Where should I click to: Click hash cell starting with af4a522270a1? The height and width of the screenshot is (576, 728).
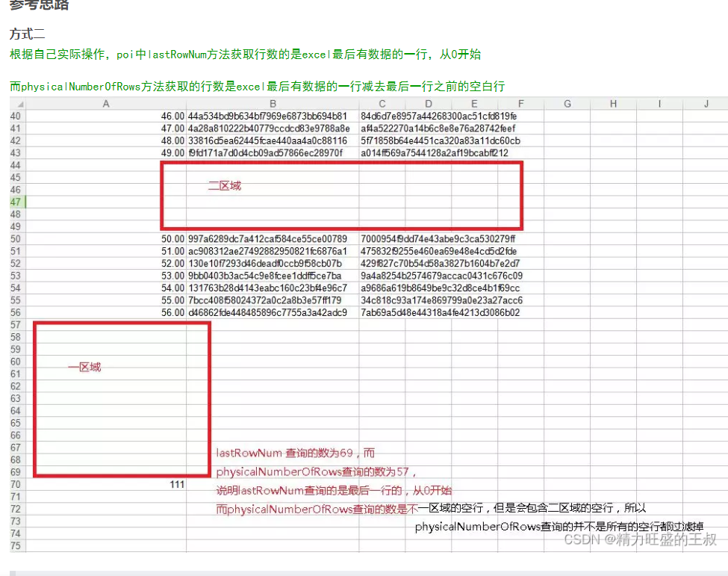[x=438, y=128]
